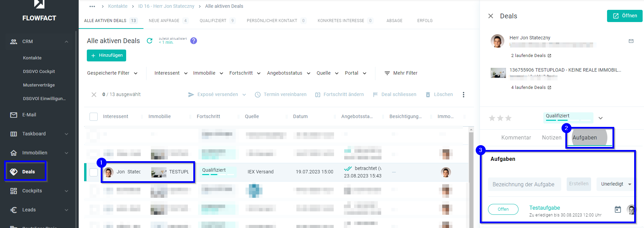Click the green Hinzufügen button
The height and width of the screenshot is (228, 644).
tap(106, 55)
